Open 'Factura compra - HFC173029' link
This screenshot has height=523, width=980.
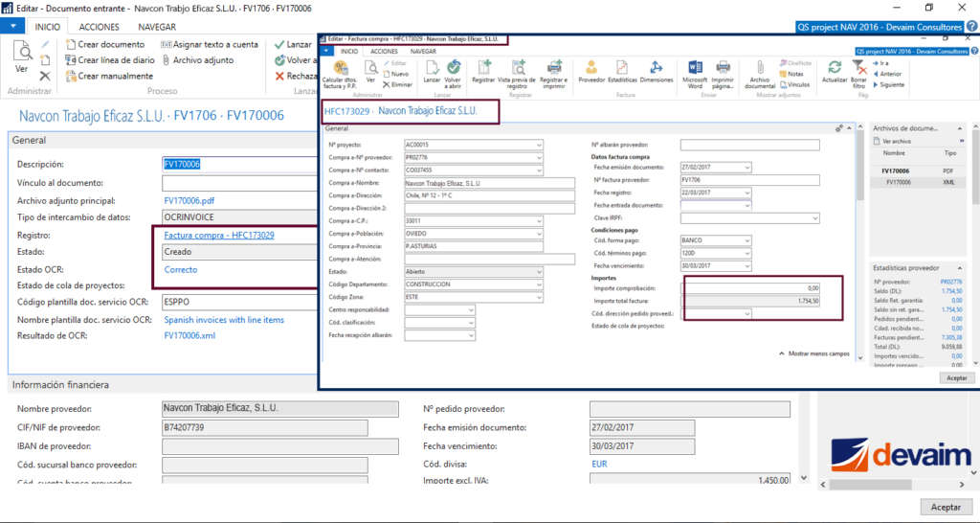219,236
